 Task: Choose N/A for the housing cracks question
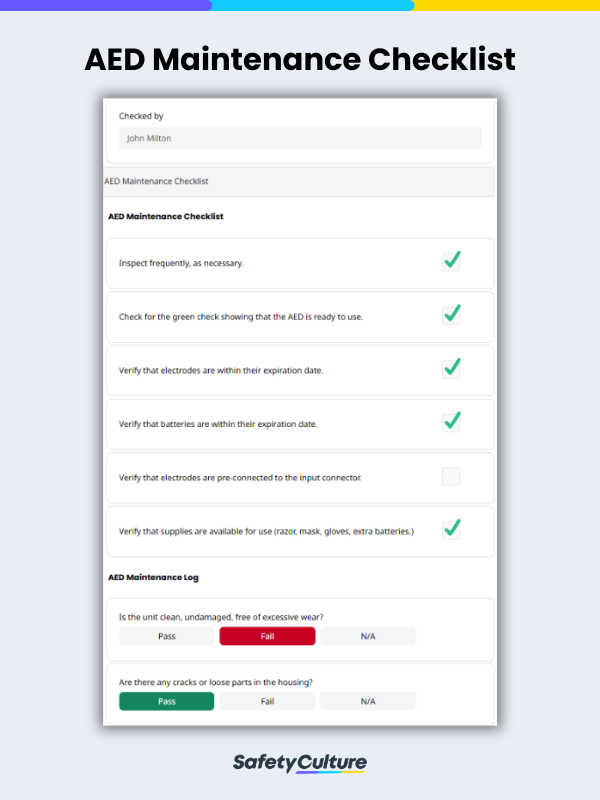[367, 701]
